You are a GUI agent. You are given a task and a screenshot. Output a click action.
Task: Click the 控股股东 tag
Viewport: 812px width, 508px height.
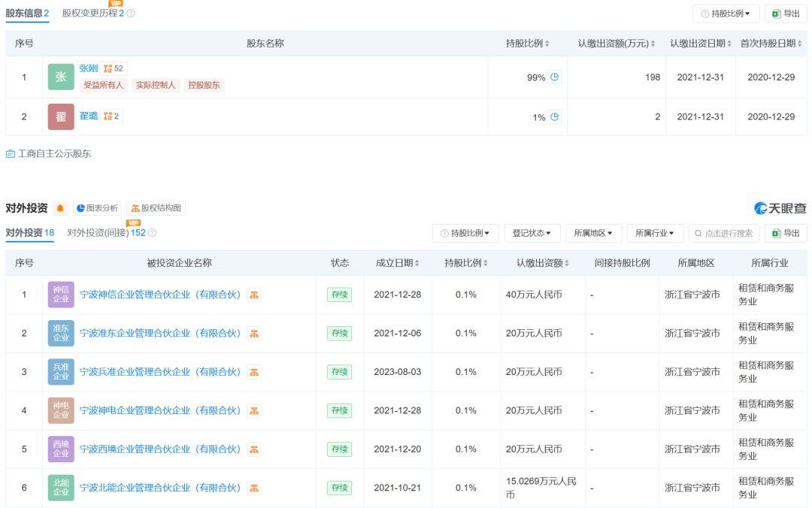pos(204,85)
